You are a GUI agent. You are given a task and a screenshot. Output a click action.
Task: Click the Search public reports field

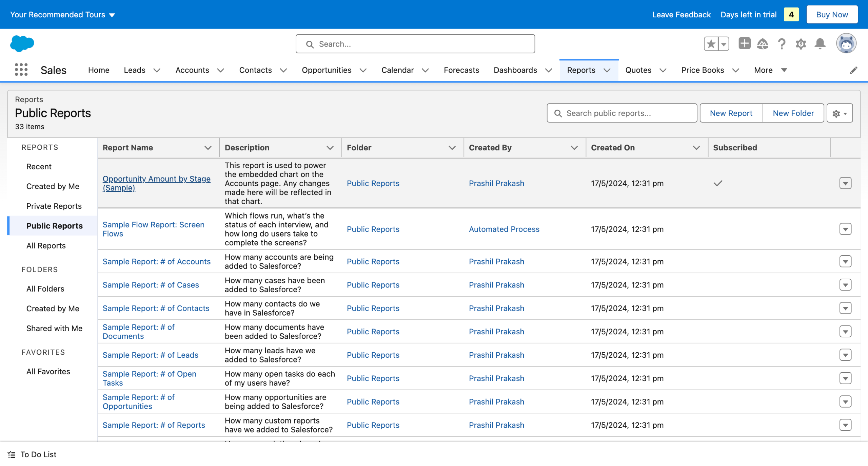click(x=622, y=113)
